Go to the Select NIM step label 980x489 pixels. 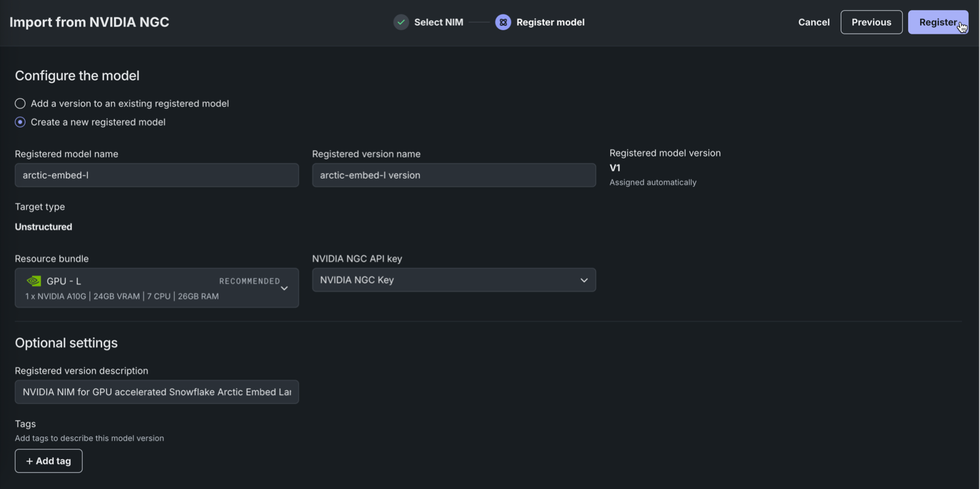click(x=439, y=22)
